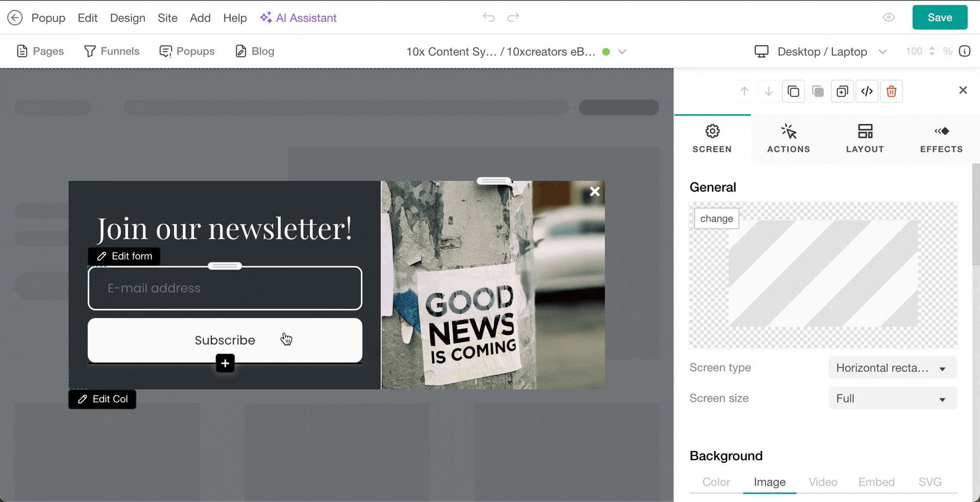Increase zoom with the percentage stepper
The height and width of the screenshot is (502, 980).
point(933,48)
